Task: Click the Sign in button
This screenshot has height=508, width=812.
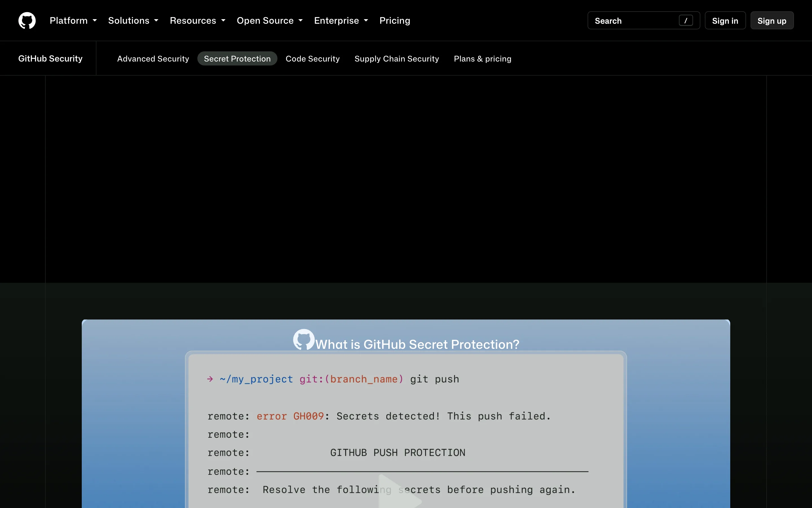Action: point(725,21)
